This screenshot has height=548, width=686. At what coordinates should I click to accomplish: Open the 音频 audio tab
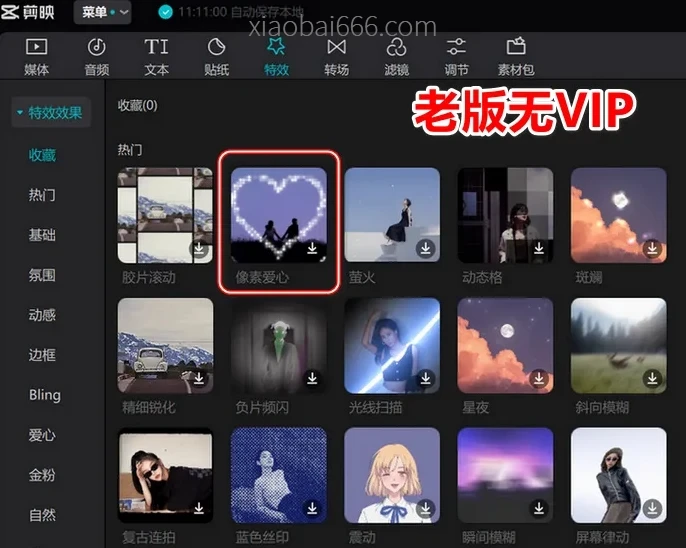click(x=96, y=57)
